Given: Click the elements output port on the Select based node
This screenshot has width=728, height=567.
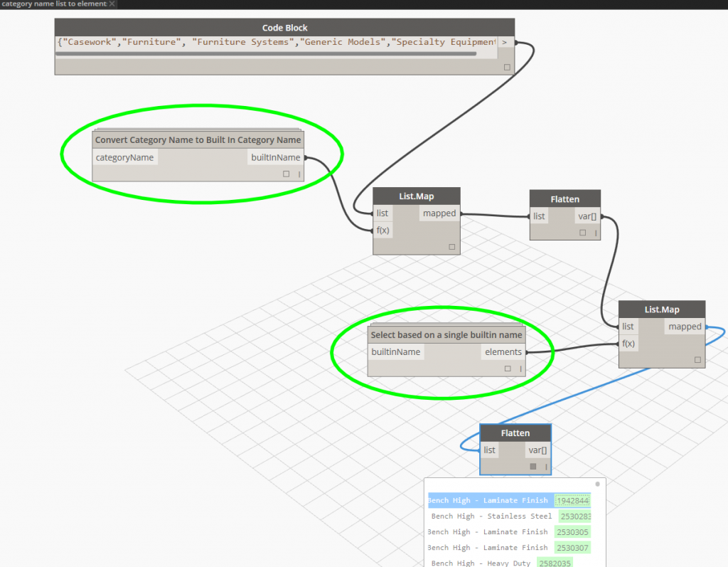Looking at the screenshot, I should pos(503,351).
